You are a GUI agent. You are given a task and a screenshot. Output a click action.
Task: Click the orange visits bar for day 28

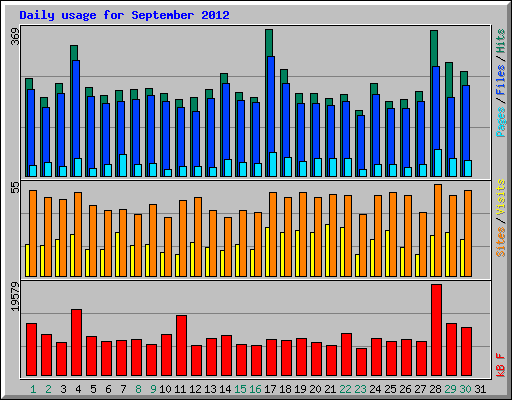tap(438, 230)
